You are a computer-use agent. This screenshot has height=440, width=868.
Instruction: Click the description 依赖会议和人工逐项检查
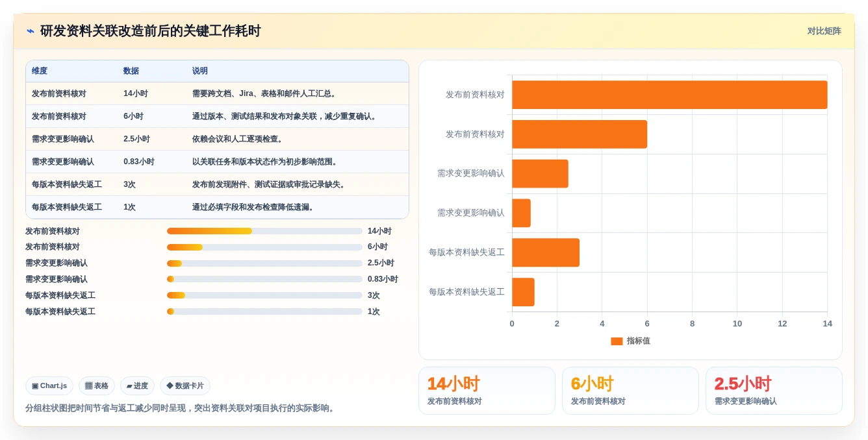coord(238,140)
